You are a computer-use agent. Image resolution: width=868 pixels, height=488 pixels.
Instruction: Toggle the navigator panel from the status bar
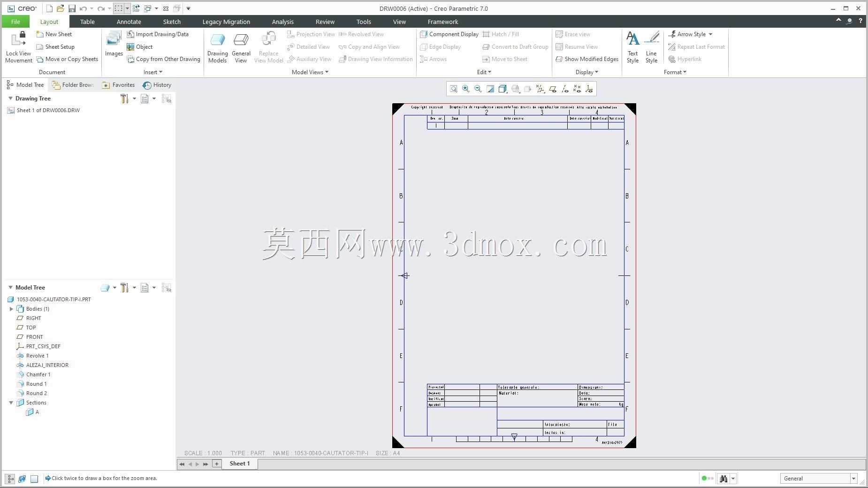[x=10, y=479]
